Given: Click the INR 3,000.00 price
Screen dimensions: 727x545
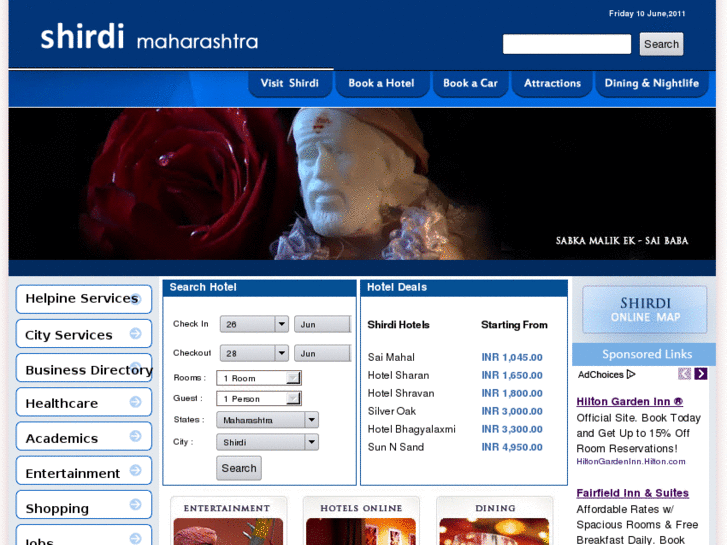Looking at the screenshot, I should 512,411.
